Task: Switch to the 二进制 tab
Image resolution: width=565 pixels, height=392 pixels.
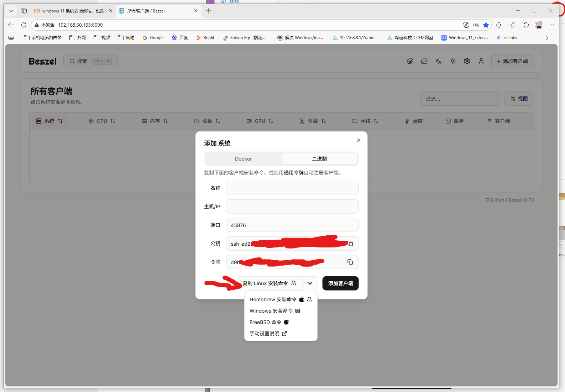Action: point(319,159)
